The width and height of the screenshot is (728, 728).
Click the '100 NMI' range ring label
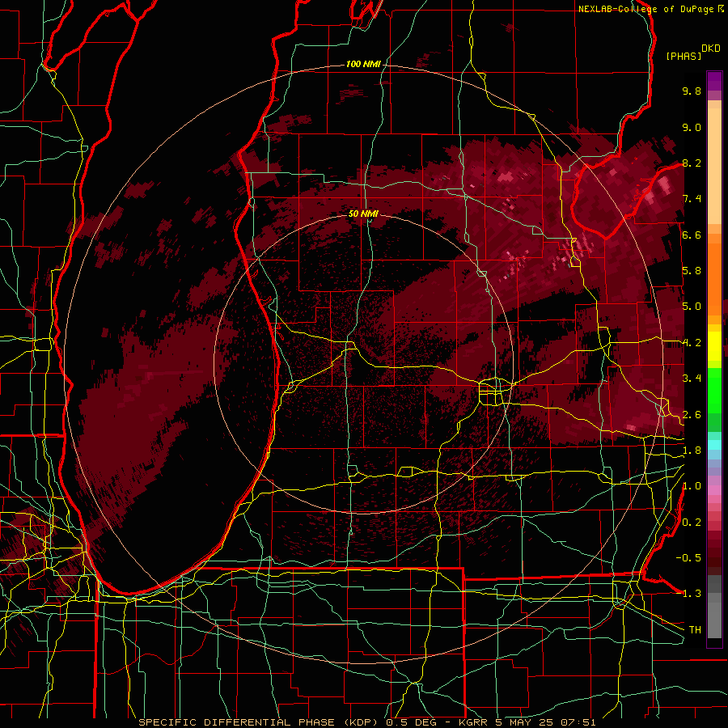coord(363,64)
